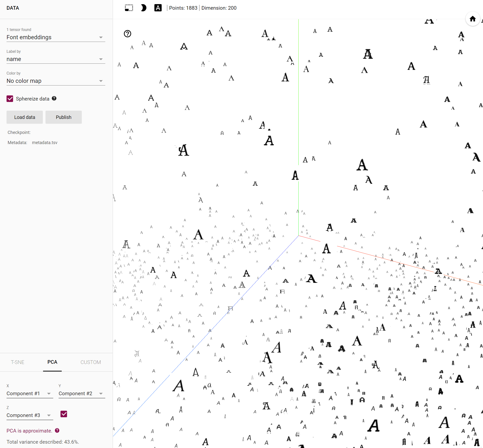Open navigation help question mark icon
Viewport: 483px width, 448px height.
128,34
